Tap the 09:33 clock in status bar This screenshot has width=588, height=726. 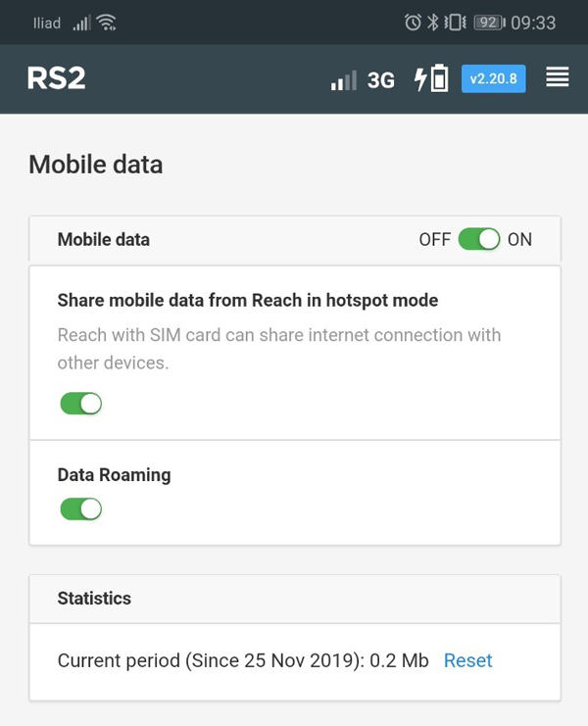(x=533, y=22)
